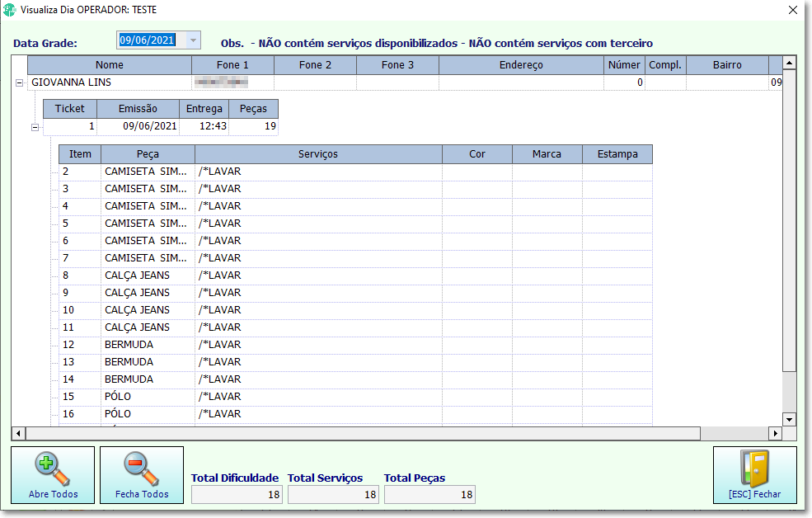
Task: Click the application icon in title bar
Action: point(9,10)
